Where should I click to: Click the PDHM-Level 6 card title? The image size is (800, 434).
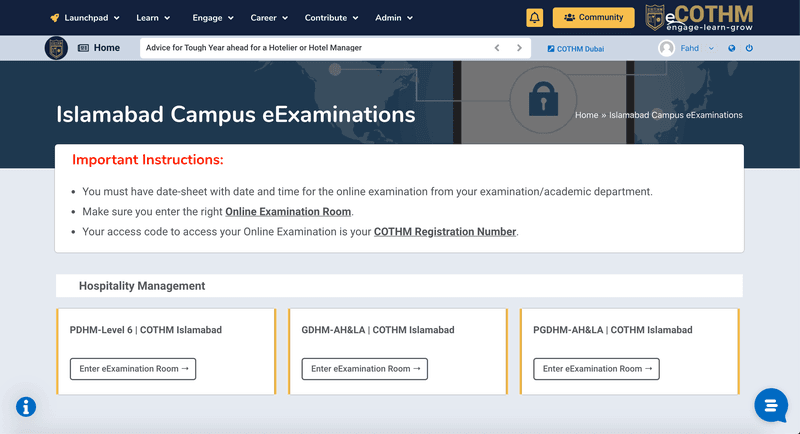tap(145, 330)
